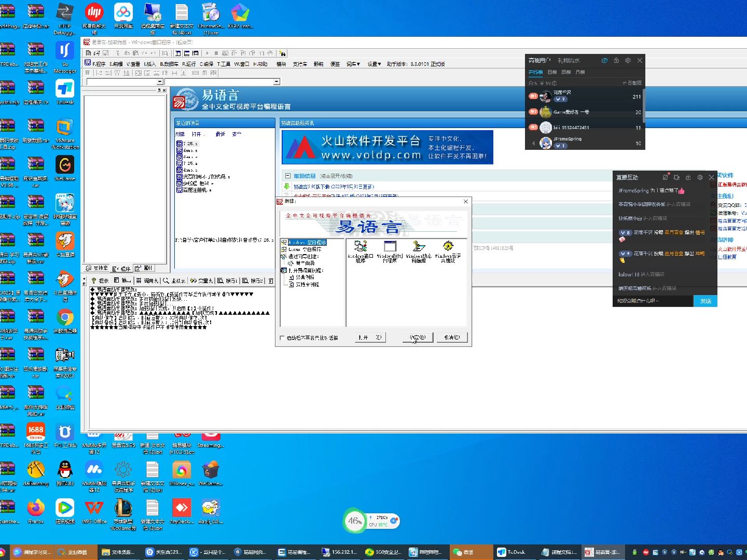Switch to 支持库 tab in left panel
Image resolution: width=747 pixels, height=560 pixels.
(x=97, y=268)
